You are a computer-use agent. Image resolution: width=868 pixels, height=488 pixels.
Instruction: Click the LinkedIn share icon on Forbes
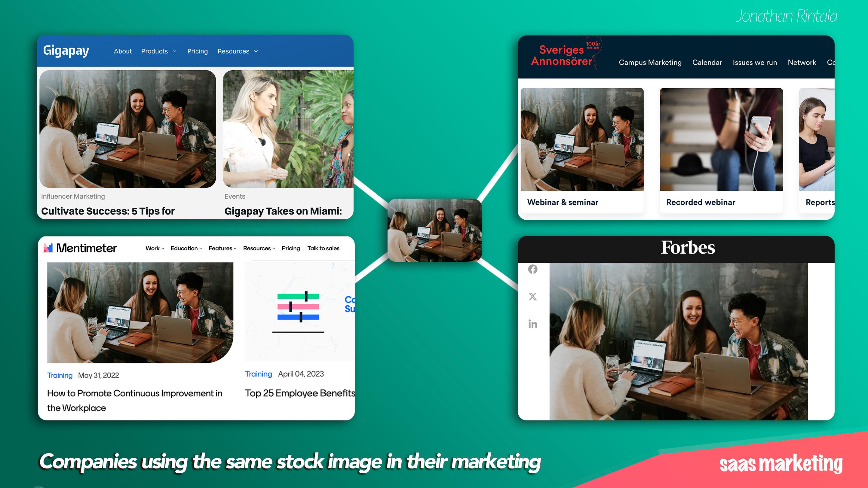pos(533,324)
